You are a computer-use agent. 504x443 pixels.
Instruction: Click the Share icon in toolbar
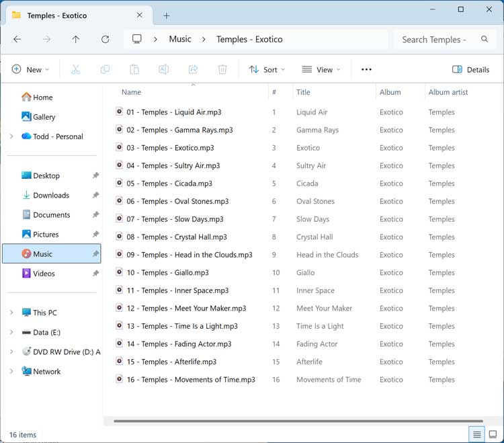[193, 69]
